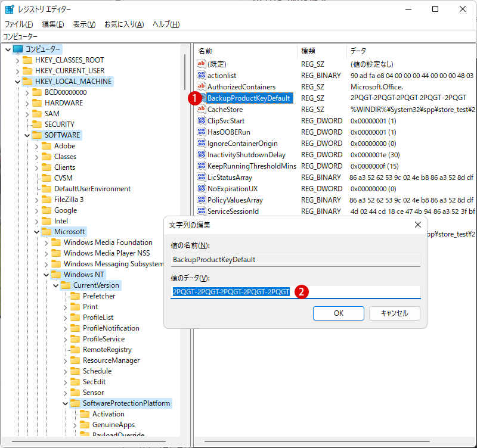Click the Prefetcher folder icon
The height and width of the screenshot is (448, 477).
(75, 295)
